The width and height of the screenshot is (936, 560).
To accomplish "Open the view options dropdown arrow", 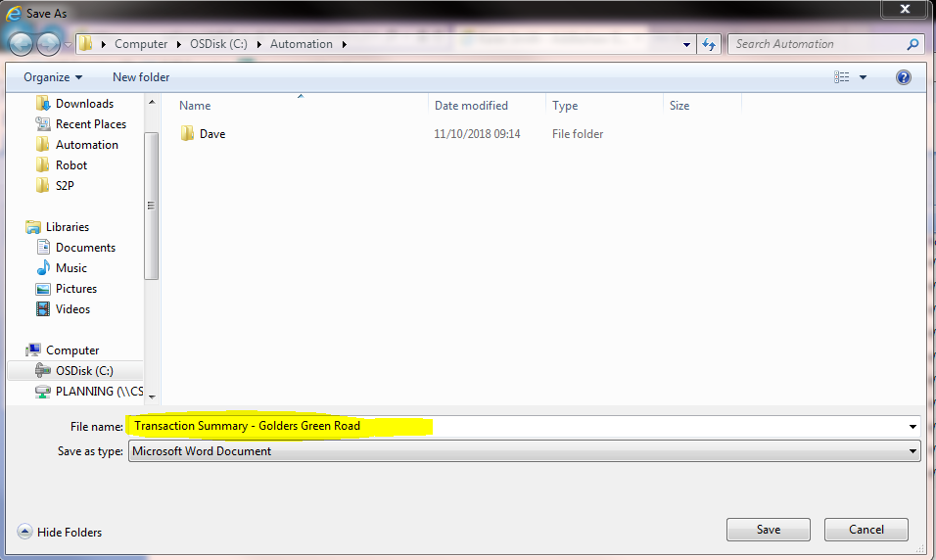I will click(863, 77).
